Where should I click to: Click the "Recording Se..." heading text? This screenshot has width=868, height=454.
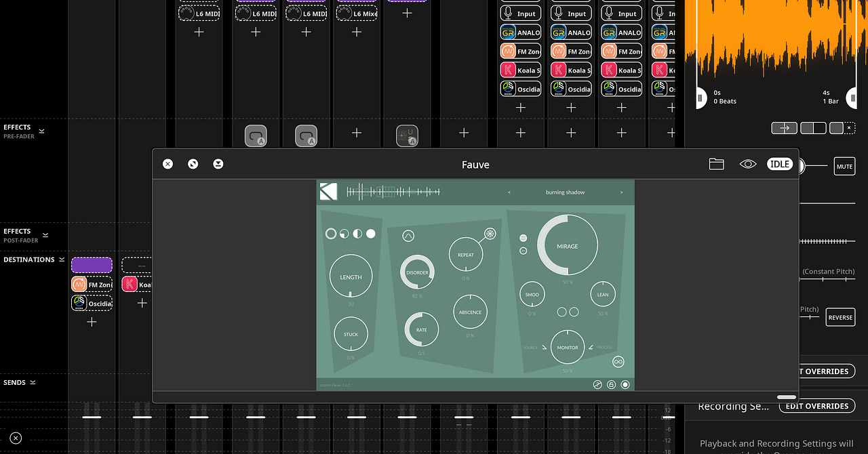tap(734, 406)
